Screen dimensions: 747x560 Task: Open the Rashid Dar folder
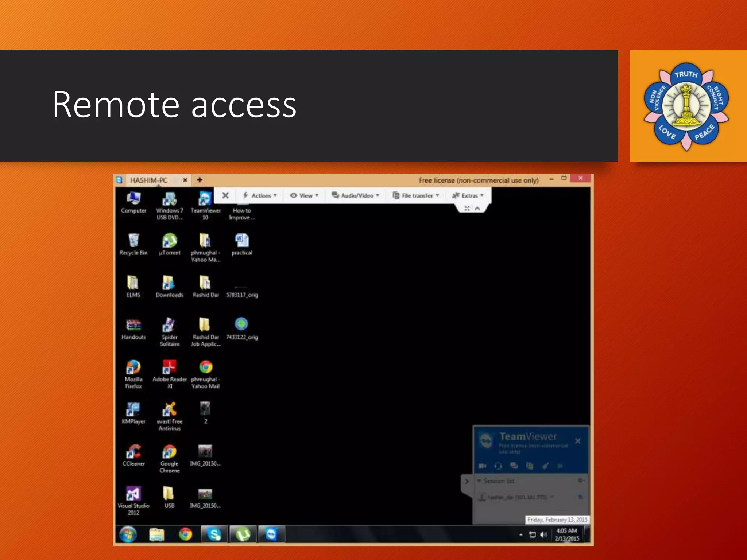(x=205, y=287)
